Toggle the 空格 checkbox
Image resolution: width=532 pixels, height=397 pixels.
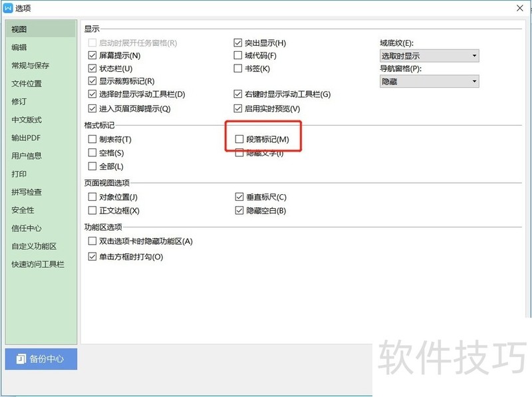point(92,153)
